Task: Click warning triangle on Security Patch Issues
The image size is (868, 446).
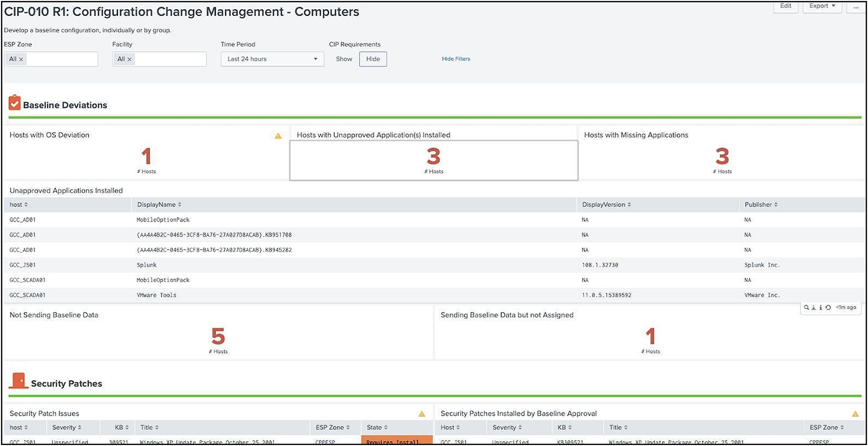Action: (422, 414)
